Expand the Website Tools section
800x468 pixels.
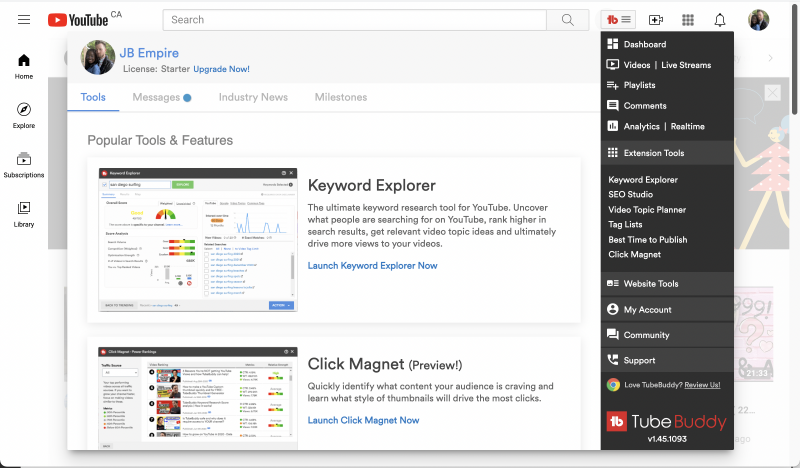[667, 284]
